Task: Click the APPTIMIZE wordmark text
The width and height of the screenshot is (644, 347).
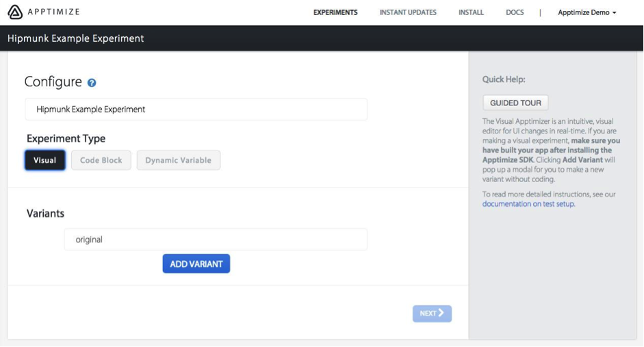Action: (53, 12)
